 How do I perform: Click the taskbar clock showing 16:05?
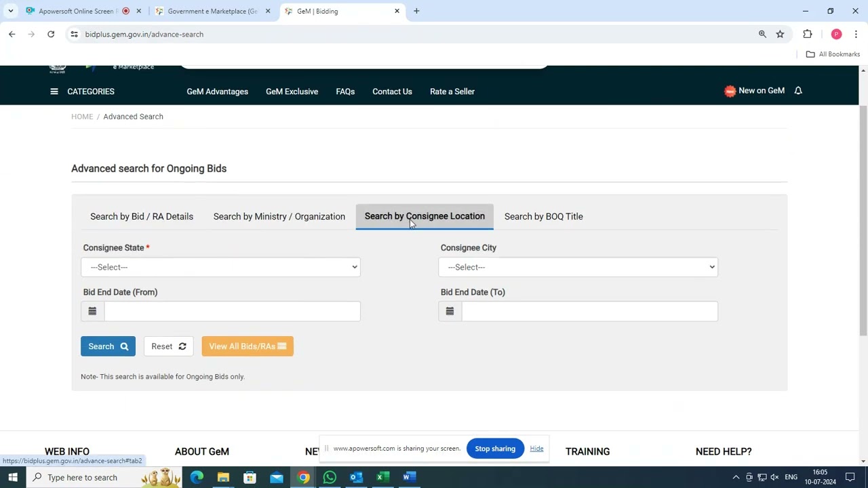(820, 477)
